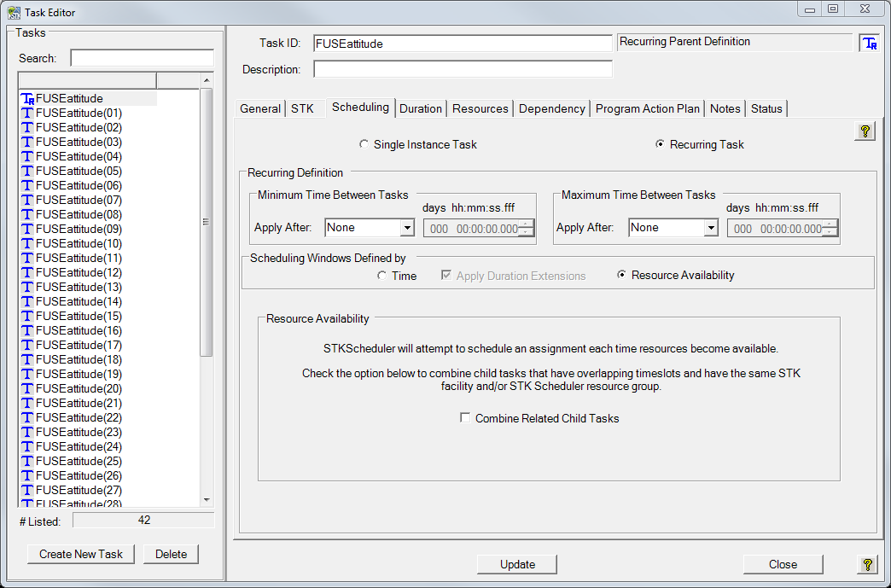Click the recurring task icon beside Task ID

[x=869, y=44]
